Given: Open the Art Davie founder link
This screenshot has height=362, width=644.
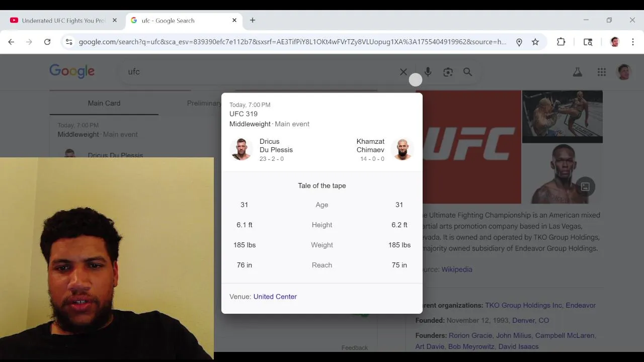Looking at the screenshot, I should point(430,346).
